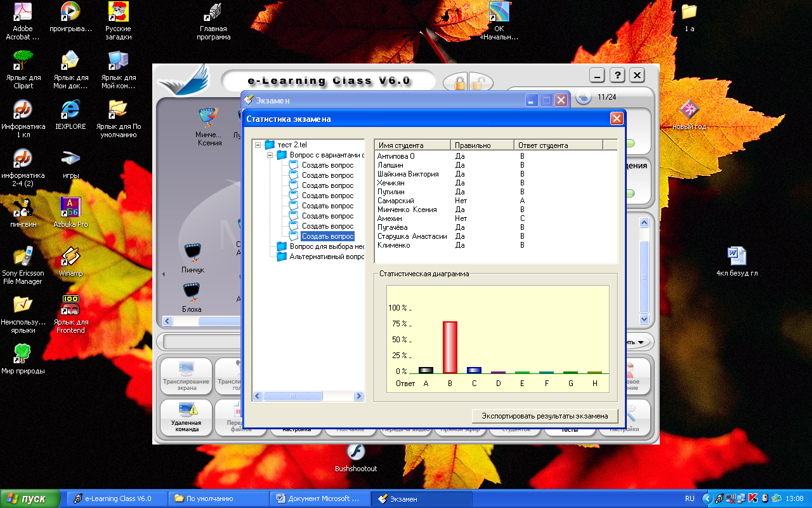Launch the пингвин desktop icon
The width and height of the screenshot is (812, 508).
[23, 213]
